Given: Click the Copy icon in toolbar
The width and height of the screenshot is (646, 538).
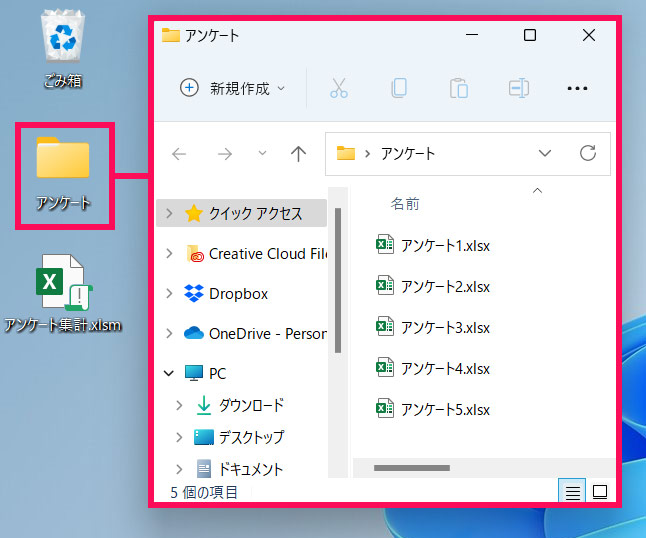Looking at the screenshot, I should point(399,88).
